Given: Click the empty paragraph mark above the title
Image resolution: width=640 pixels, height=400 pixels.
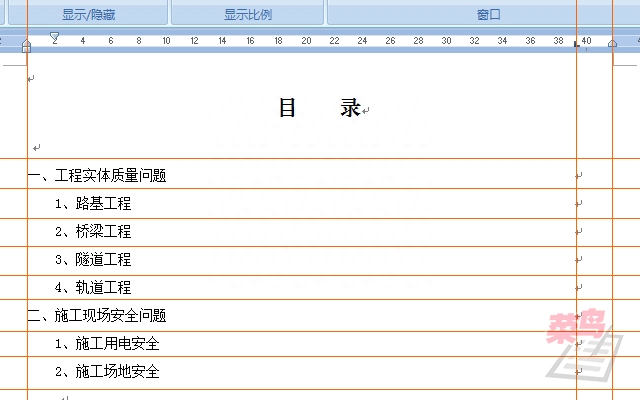Looking at the screenshot, I should 31,78.
